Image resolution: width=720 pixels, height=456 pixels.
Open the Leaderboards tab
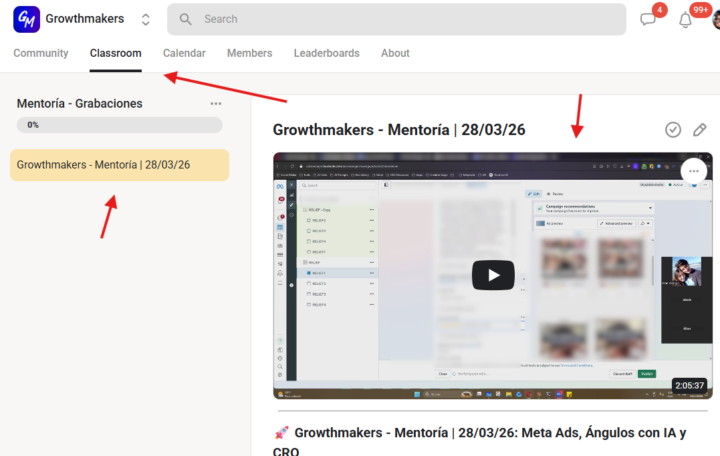point(326,53)
